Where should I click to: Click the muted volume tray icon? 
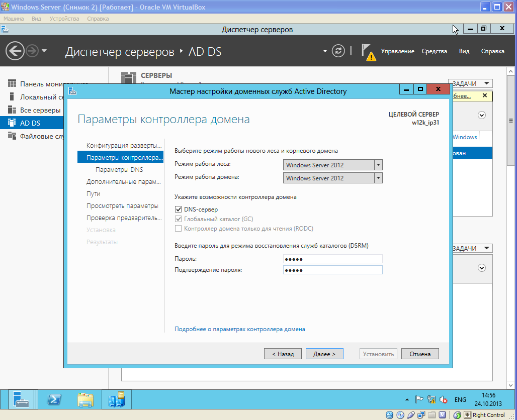(444, 399)
